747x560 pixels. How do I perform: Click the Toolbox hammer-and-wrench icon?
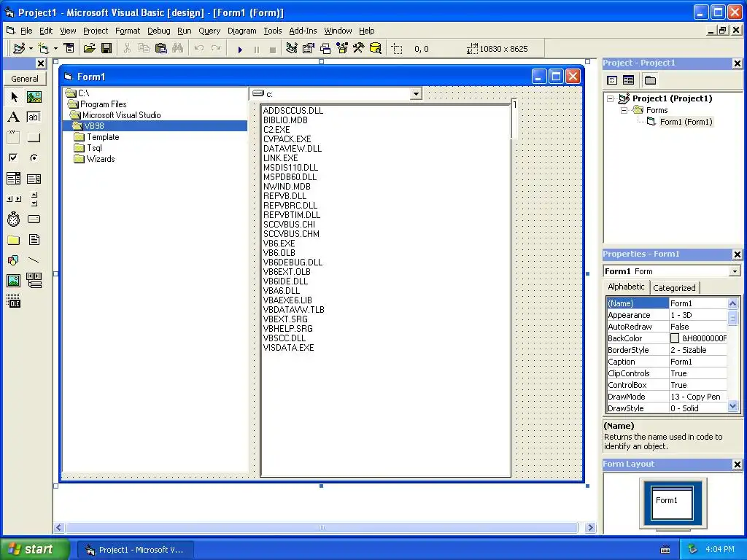358,48
